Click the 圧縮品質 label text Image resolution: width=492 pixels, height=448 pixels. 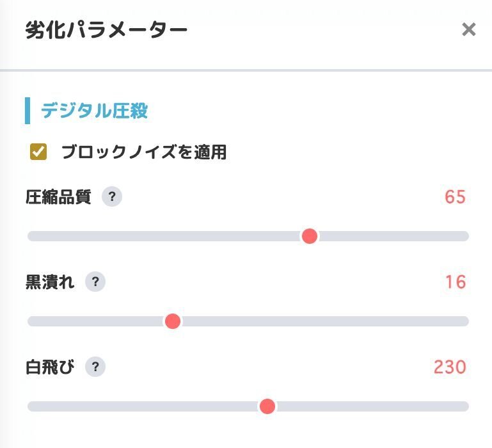(x=58, y=196)
